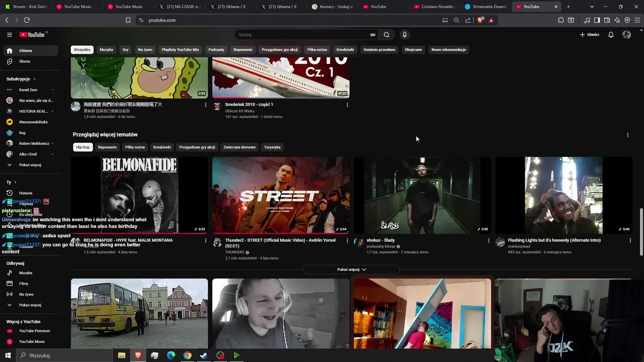Open more options for ThunderZ - STREET video

(x=347, y=240)
